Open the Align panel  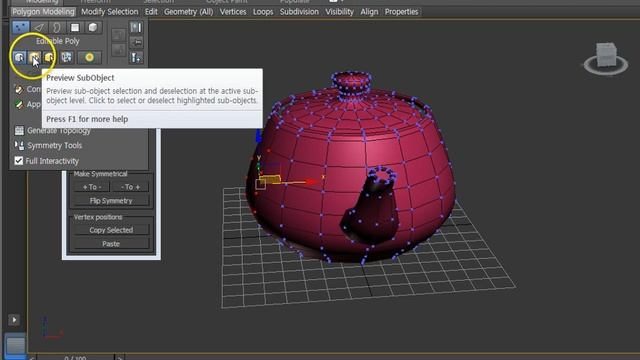click(369, 12)
